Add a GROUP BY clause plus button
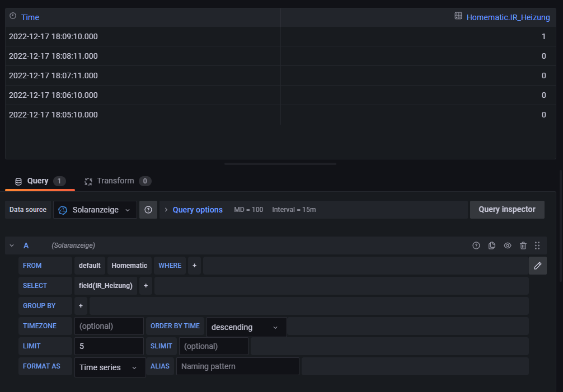 coord(81,306)
